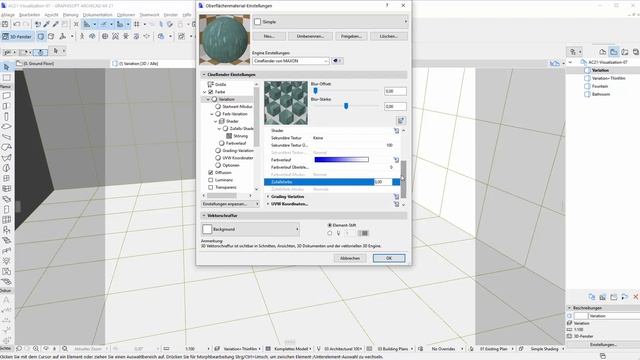Click the Blur-Offset slider handle
The image size is (640, 360).
pyautogui.click(x=316, y=91)
